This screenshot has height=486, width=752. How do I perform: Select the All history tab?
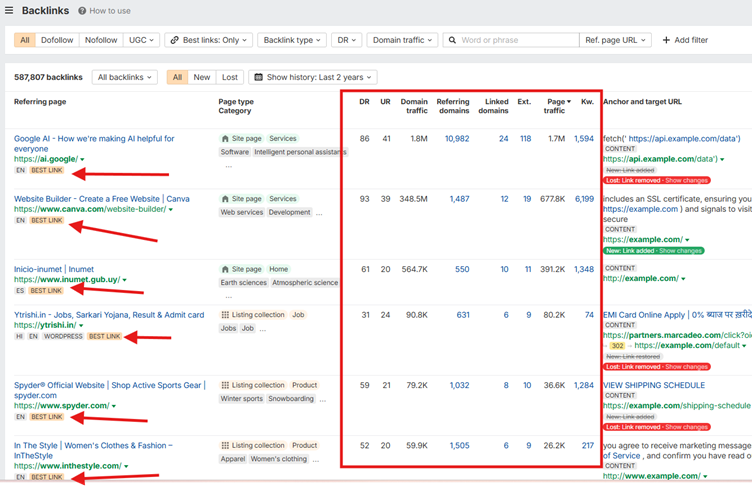(x=177, y=77)
